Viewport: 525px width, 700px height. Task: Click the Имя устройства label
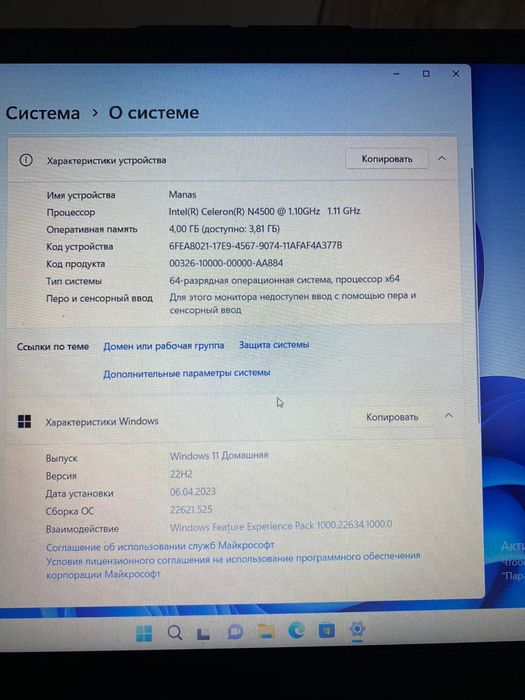81,195
